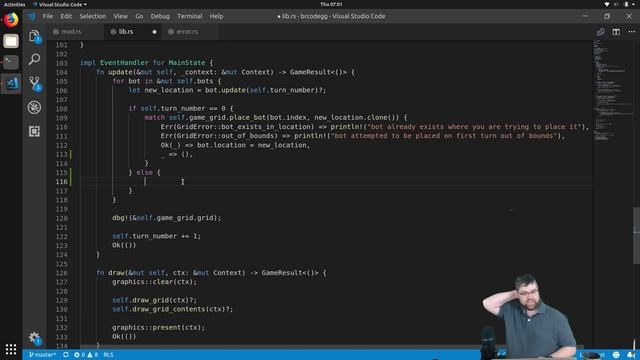The height and width of the screenshot is (360, 640).
Task: Open the Show Applications grid
Action: [11, 349]
